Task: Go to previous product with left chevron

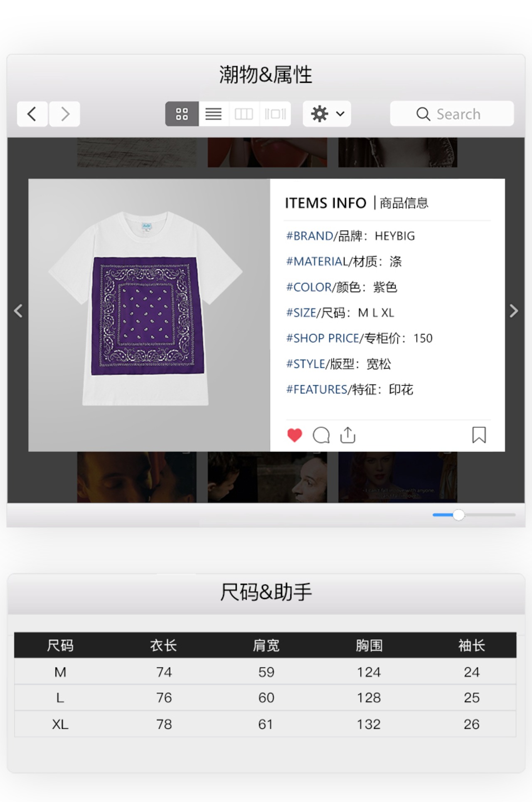Action: pyautogui.click(x=18, y=311)
